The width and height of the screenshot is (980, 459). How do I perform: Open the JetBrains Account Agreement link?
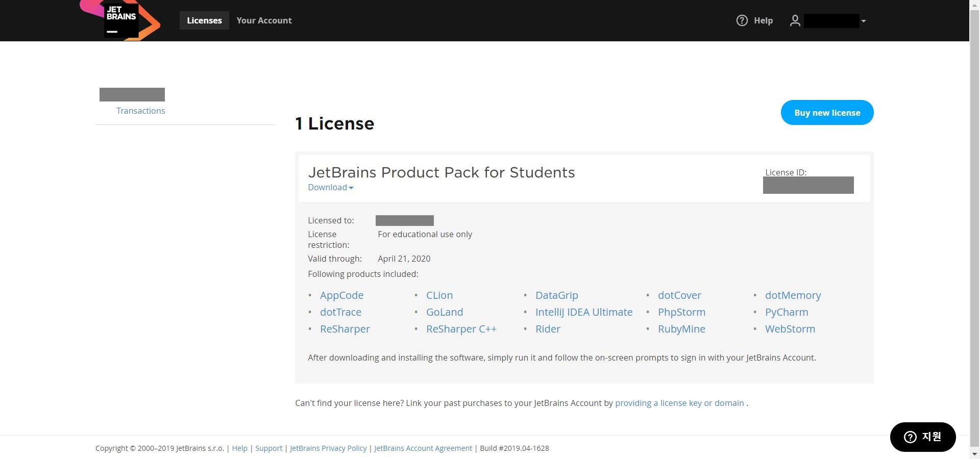423,448
